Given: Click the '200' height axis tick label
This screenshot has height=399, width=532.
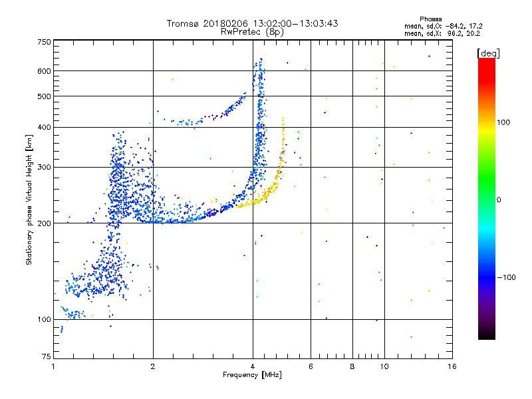Looking at the screenshot, I should coord(45,223).
